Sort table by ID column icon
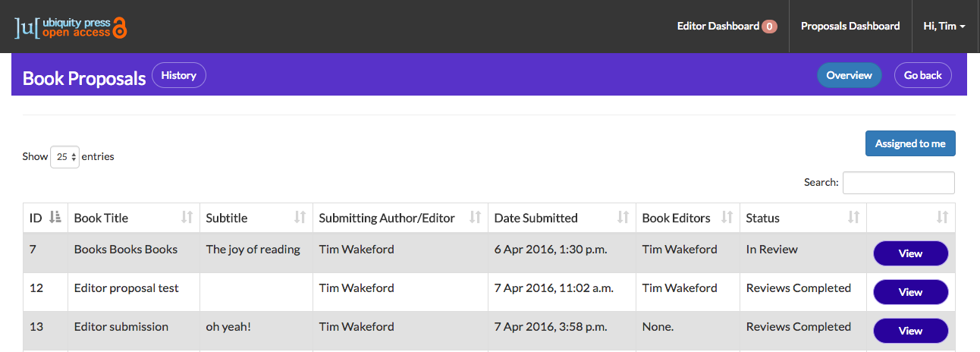Screen dimensions: 980x352 (x=55, y=217)
